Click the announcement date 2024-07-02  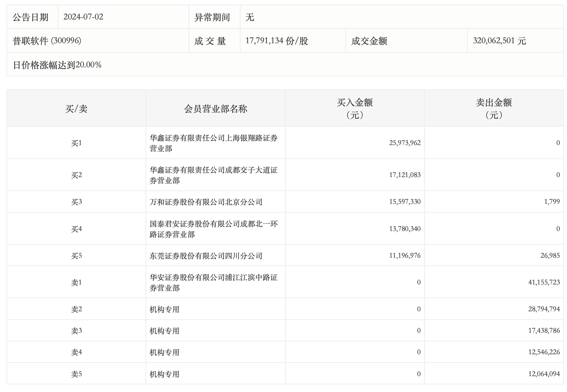[83, 17]
